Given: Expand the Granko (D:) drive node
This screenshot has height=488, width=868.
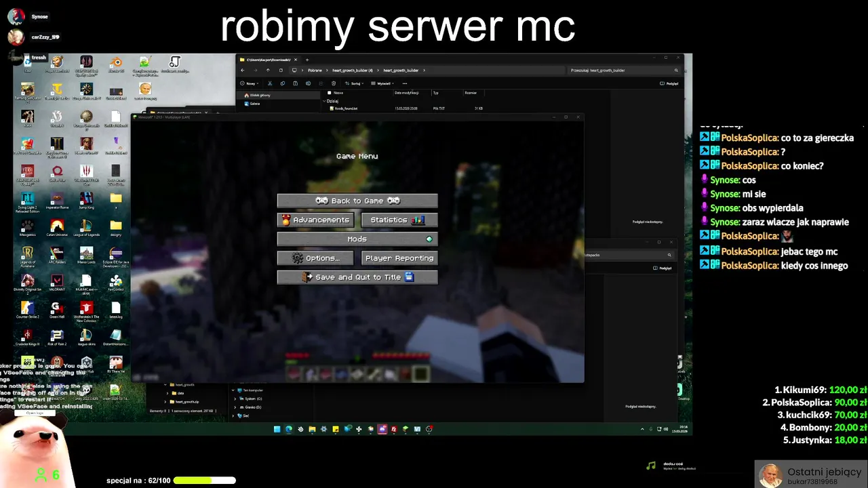Looking at the screenshot, I should pos(235,407).
